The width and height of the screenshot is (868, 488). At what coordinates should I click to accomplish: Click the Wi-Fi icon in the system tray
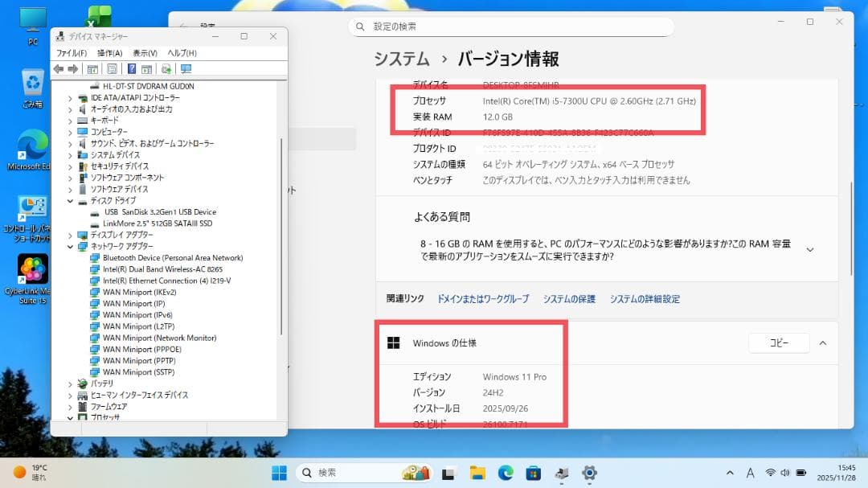770,473
